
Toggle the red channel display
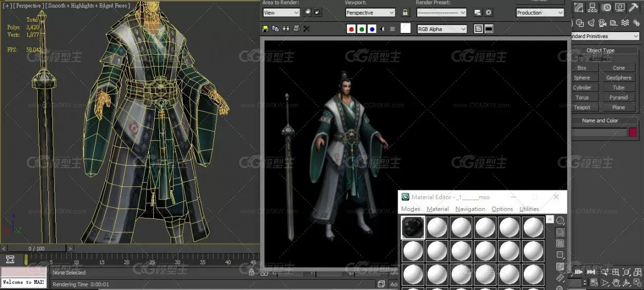[x=351, y=29]
